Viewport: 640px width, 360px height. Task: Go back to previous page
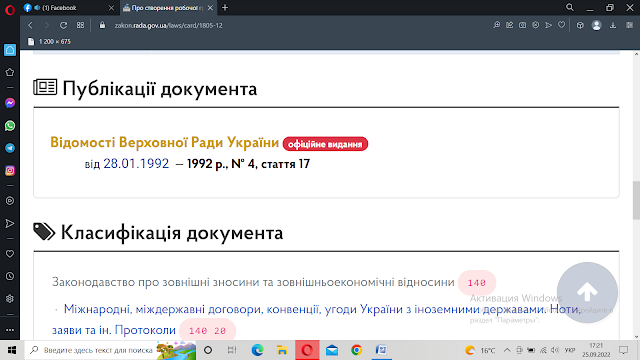[x=31, y=25]
